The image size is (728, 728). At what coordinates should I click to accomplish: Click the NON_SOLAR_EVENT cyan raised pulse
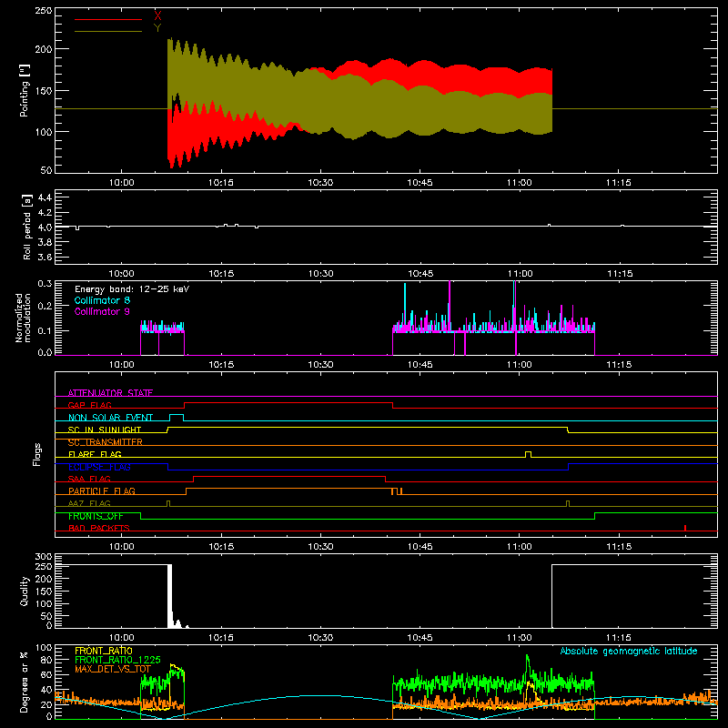click(177, 418)
